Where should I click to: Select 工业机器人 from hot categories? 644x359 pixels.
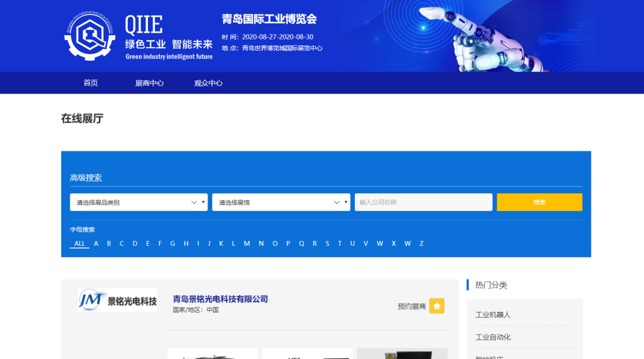click(493, 314)
